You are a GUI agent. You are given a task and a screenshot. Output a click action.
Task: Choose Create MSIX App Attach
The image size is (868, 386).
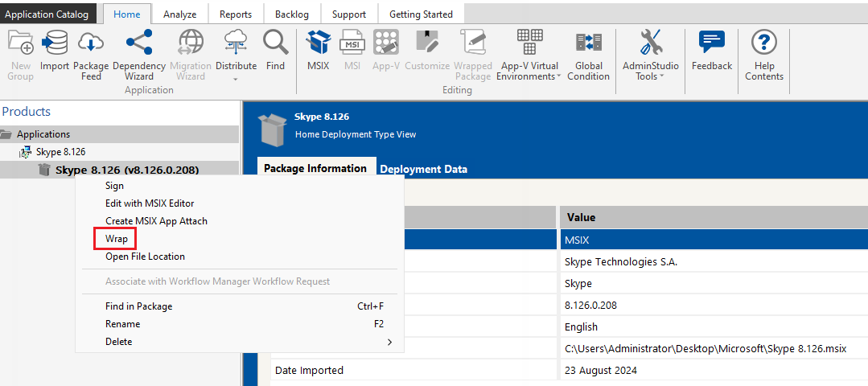click(x=156, y=221)
